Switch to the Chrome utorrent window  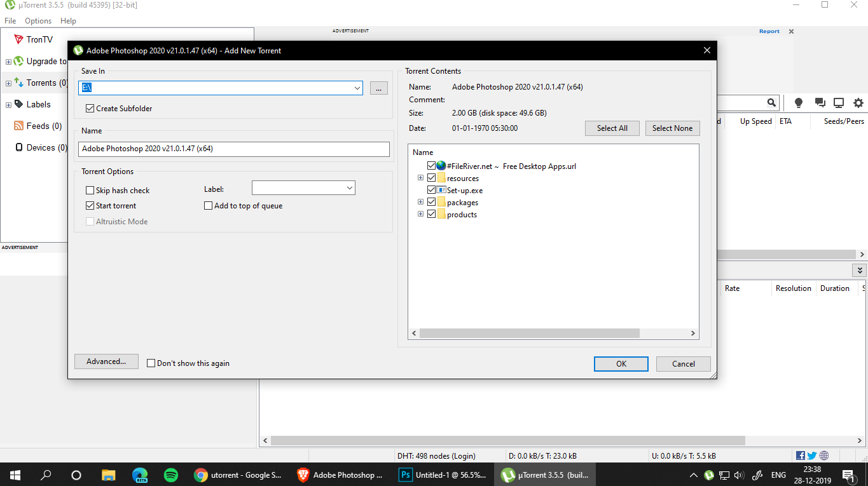point(238,475)
